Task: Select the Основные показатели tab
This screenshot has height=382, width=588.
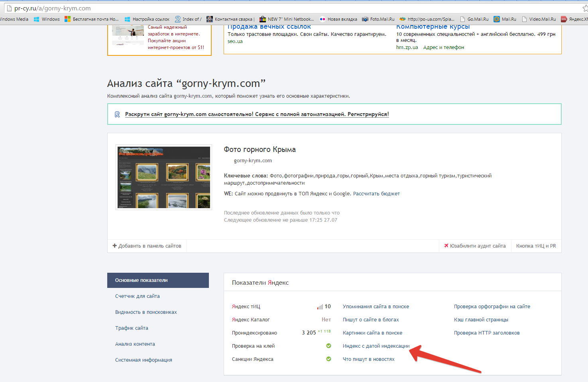Action: (x=158, y=280)
